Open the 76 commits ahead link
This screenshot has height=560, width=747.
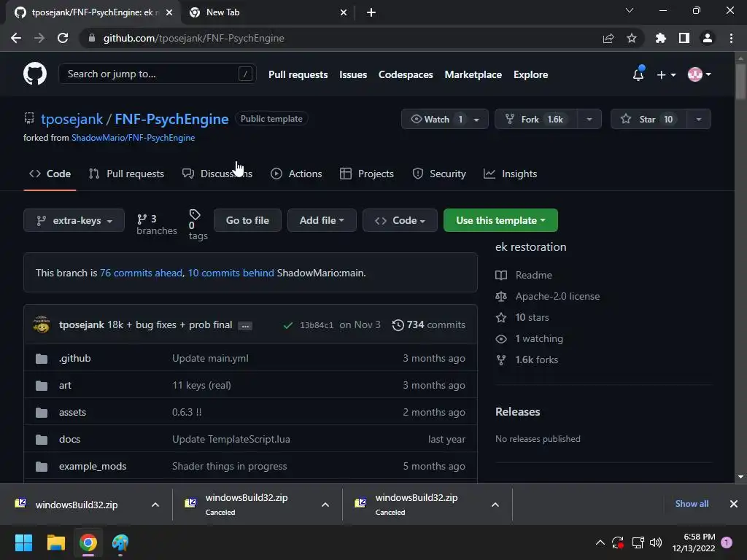tap(141, 273)
